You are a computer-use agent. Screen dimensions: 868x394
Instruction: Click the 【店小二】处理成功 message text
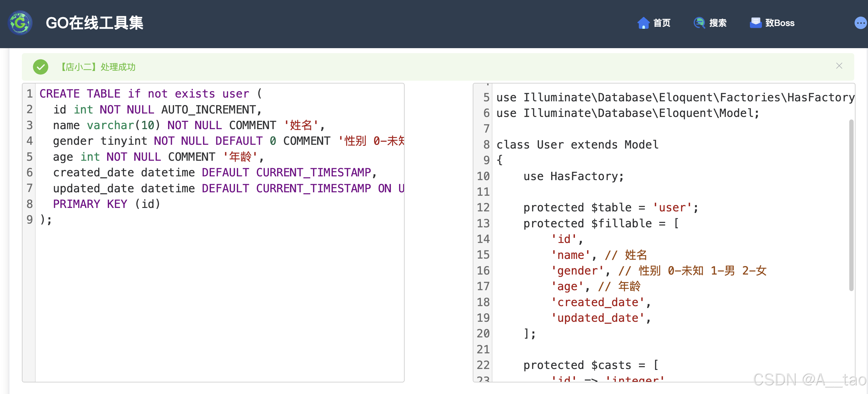point(98,67)
